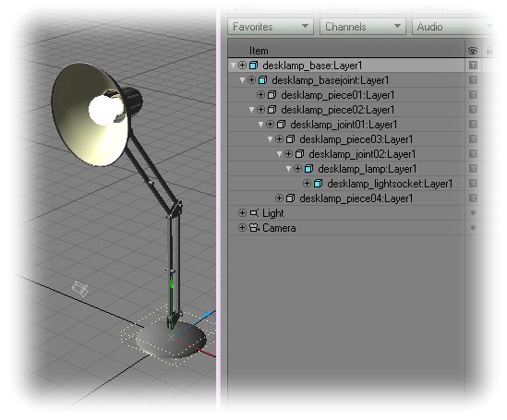Click the camera wireframe in the viewport
The height and width of the screenshot is (420, 507).
point(80,289)
